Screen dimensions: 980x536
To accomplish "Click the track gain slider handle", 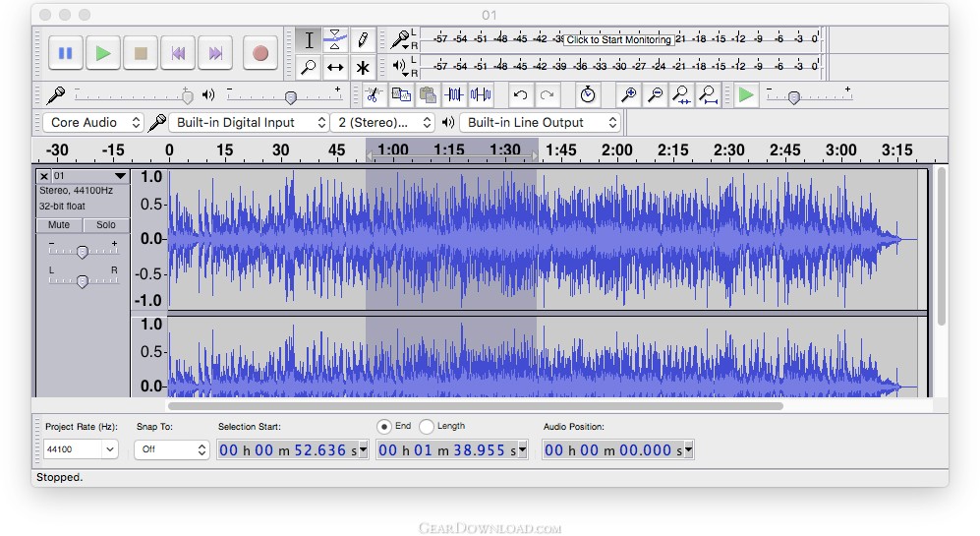I will 82,252.
